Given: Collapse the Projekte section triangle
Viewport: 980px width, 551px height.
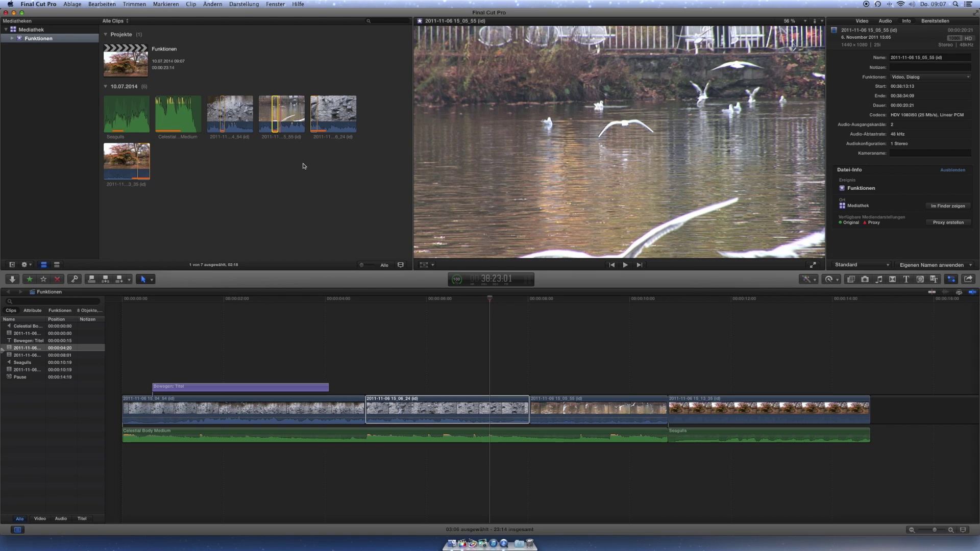Looking at the screenshot, I should pos(106,35).
